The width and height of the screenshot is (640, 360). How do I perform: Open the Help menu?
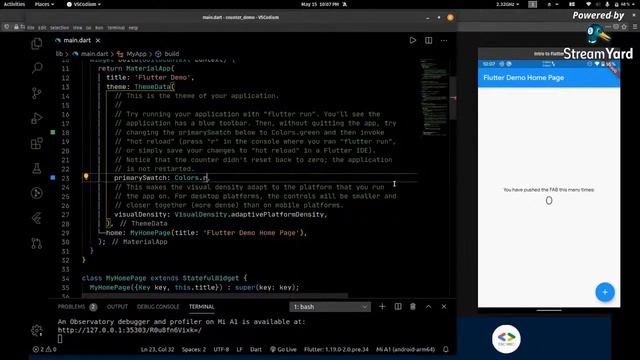point(133,28)
